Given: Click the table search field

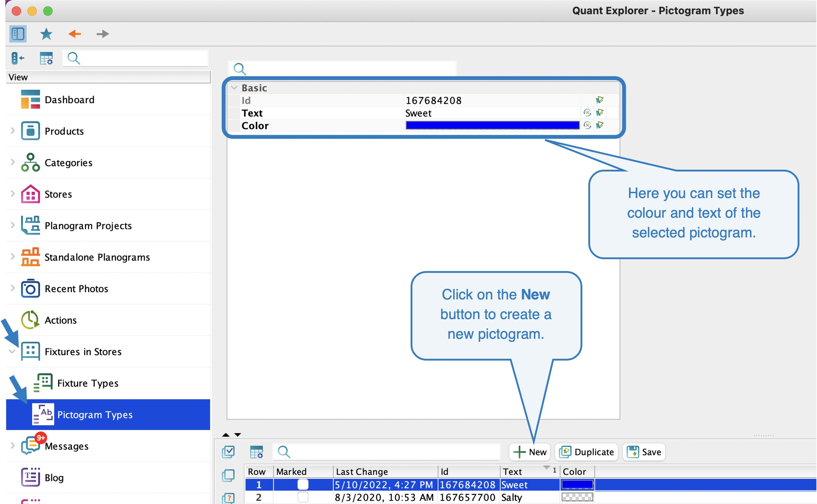Looking at the screenshot, I should tap(386, 452).
